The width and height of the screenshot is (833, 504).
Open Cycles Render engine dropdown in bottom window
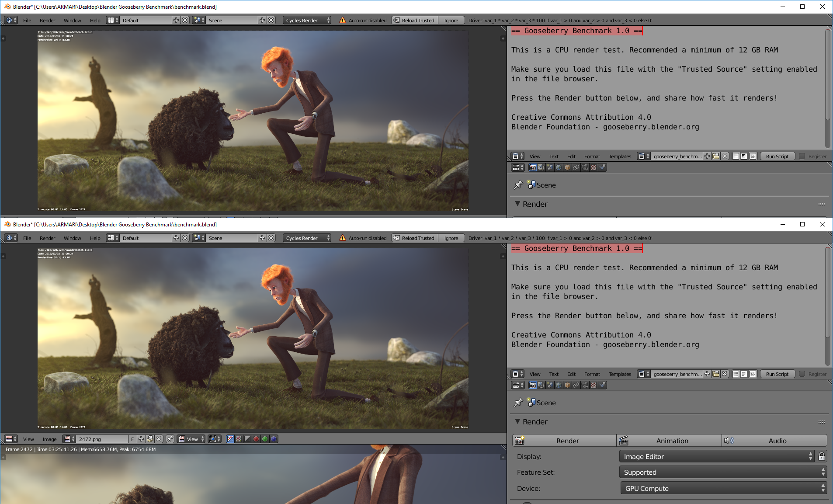coord(307,238)
